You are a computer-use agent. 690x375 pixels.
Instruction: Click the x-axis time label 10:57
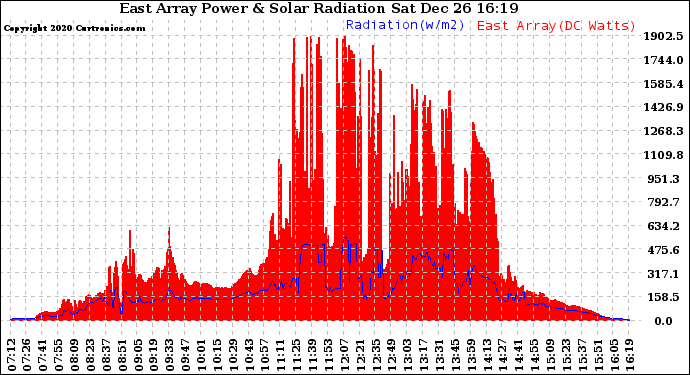(265, 355)
